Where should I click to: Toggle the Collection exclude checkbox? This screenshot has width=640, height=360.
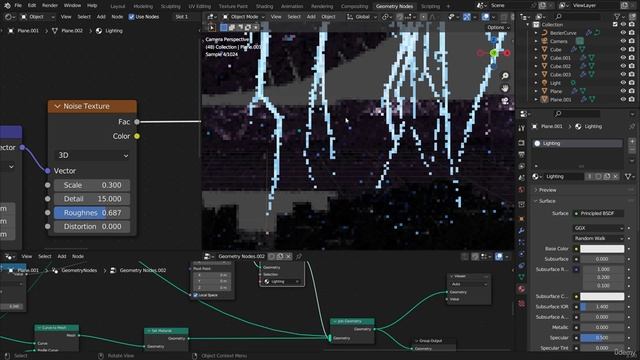tap(615, 24)
